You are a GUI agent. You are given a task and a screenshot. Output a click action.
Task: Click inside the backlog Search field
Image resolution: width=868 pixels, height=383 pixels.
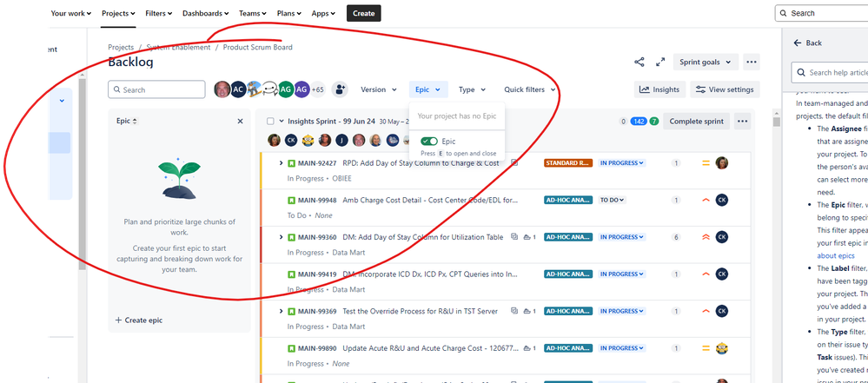(156, 89)
